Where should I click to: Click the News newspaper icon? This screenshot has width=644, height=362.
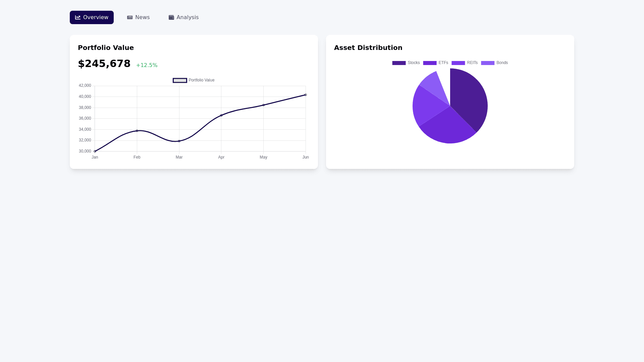(x=130, y=17)
